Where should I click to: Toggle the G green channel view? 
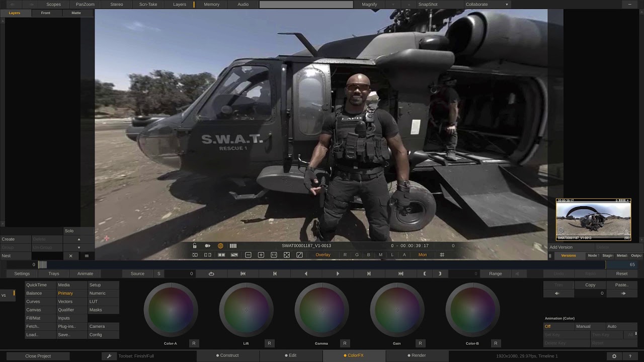tap(357, 255)
